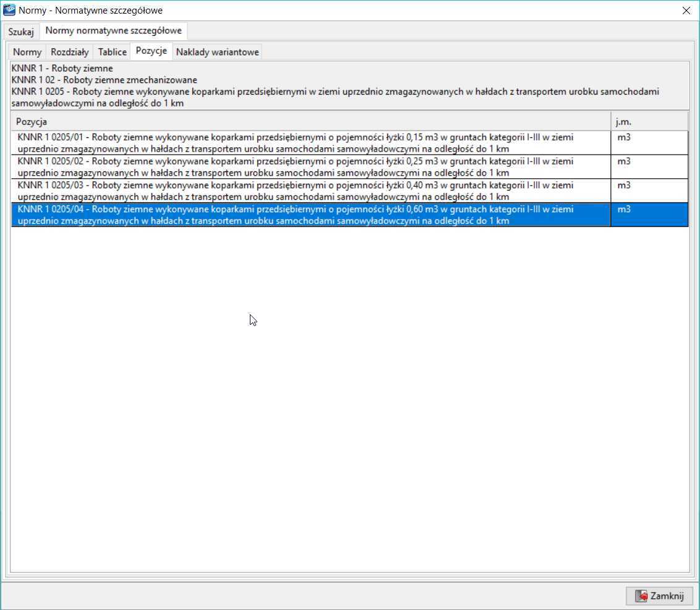Switch to the Szukaj tab

tap(20, 32)
